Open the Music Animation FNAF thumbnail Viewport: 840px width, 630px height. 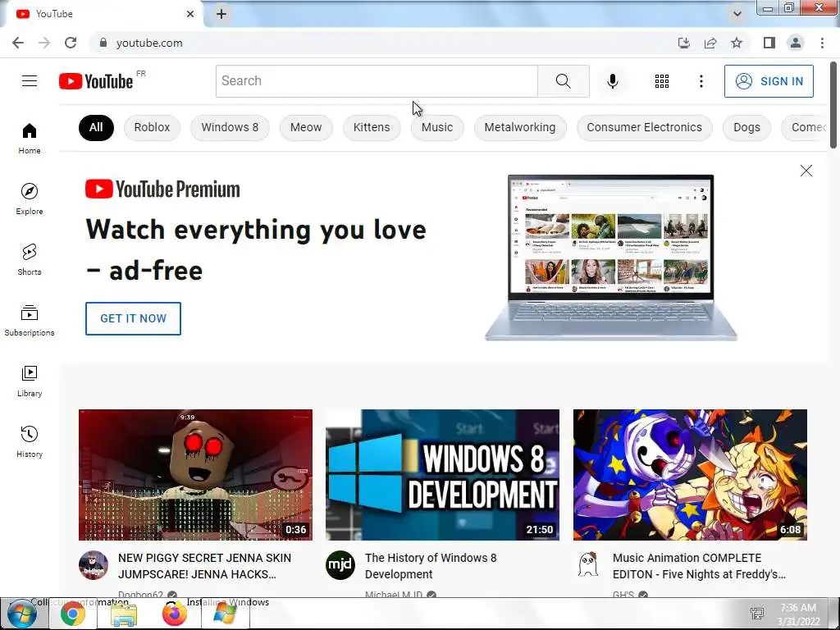pos(690,475)
